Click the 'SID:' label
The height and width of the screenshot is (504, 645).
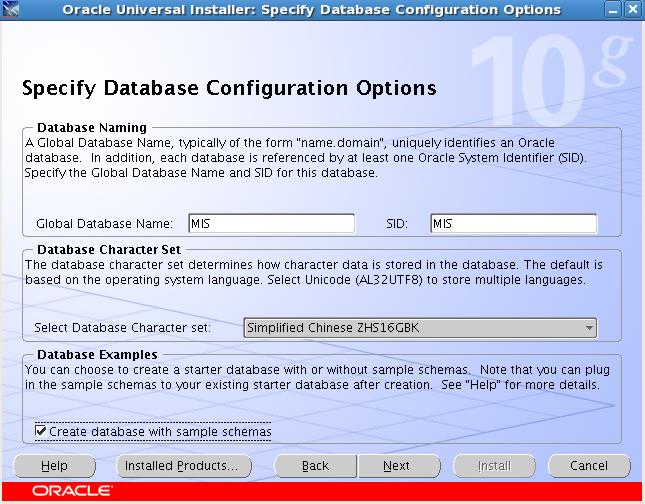click(397, 224)
